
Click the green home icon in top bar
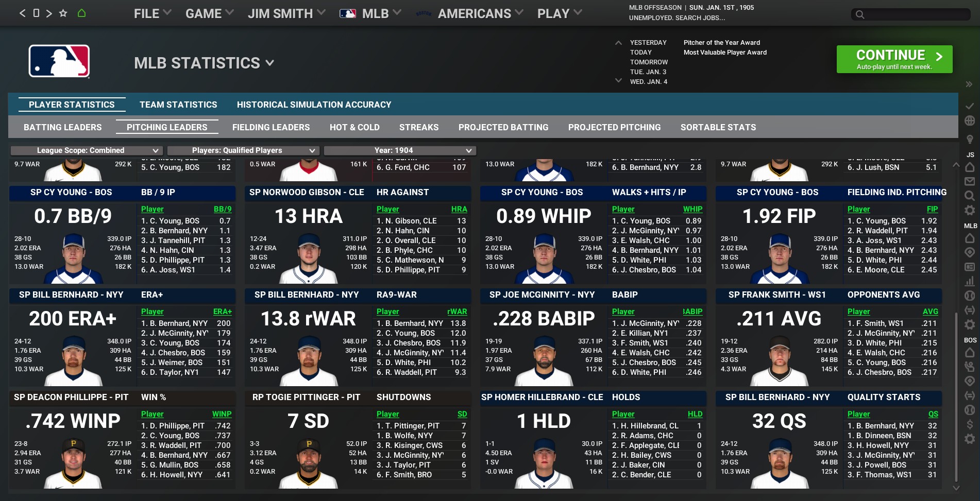[x=81, y=13]
